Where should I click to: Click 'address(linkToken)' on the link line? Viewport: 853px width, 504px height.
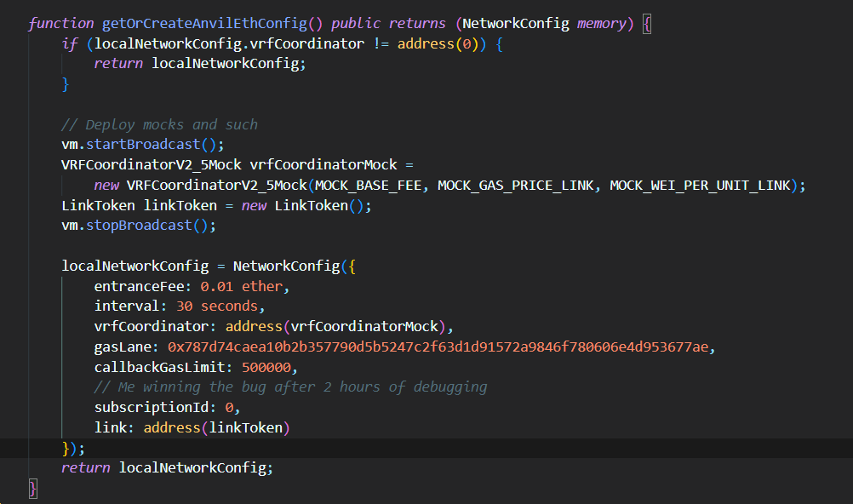[x=216, y=427]
